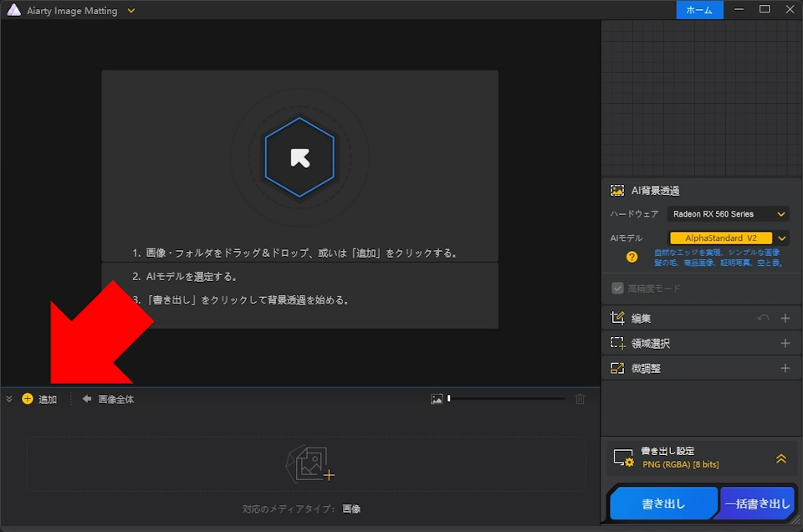This screenshot has height=532, width=803.
Task: Click the ホーム tab button
Action: click(x=698, y=10)
